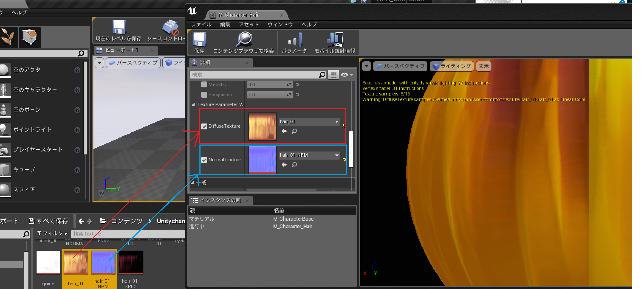Collapse Texture Parameter Values section
The width and height of the screenshot is (644, 289).
(x=193, y=104)
